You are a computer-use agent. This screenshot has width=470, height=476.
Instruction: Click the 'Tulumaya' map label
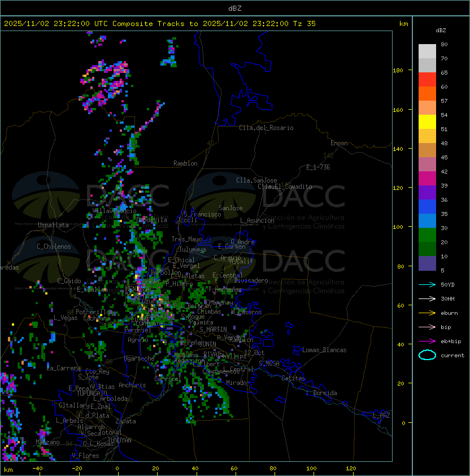coord(193,249)
